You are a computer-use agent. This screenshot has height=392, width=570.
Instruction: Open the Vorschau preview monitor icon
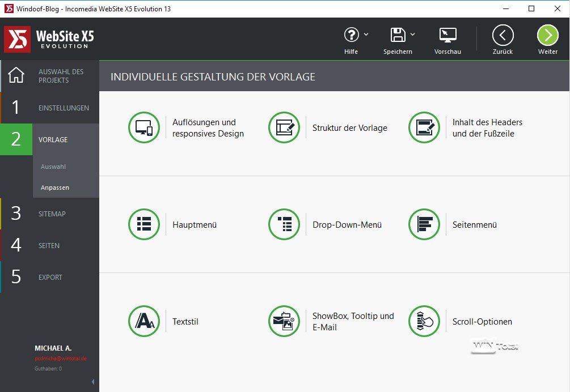coord(447,35)
